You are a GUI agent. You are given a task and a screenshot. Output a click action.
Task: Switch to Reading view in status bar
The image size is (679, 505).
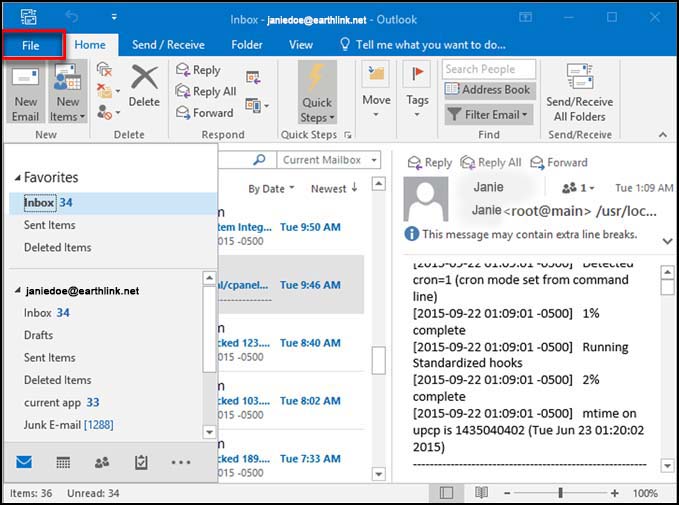click(x=481, y=493)
